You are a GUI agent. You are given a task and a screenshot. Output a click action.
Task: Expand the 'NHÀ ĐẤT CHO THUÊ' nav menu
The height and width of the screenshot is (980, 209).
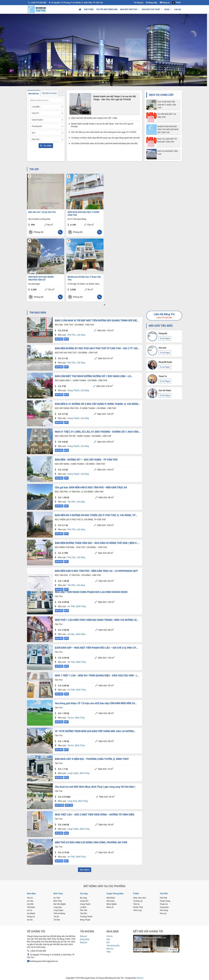tap(152, 9)
